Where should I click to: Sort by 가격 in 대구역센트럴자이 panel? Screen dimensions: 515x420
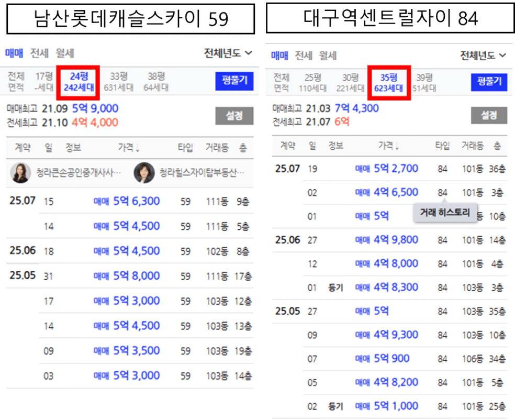click(388, 146)
